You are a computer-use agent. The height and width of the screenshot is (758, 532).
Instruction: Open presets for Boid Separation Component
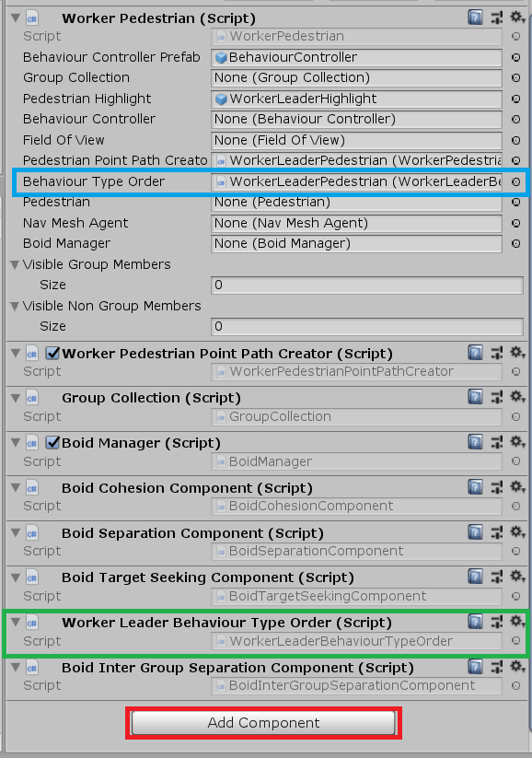click(497, 532)
